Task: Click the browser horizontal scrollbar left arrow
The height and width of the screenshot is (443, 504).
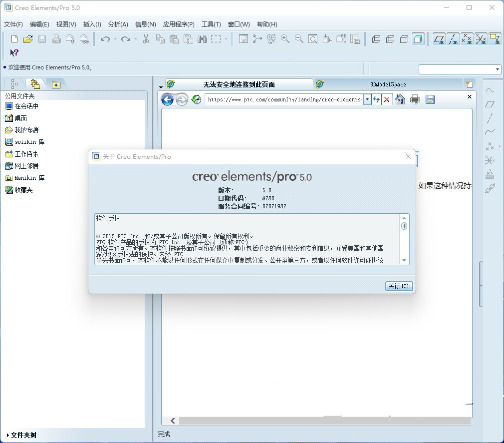Action: 173,421
